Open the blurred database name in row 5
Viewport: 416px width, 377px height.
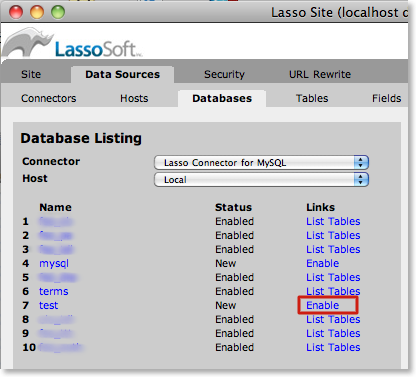click(x=58, y=277)
